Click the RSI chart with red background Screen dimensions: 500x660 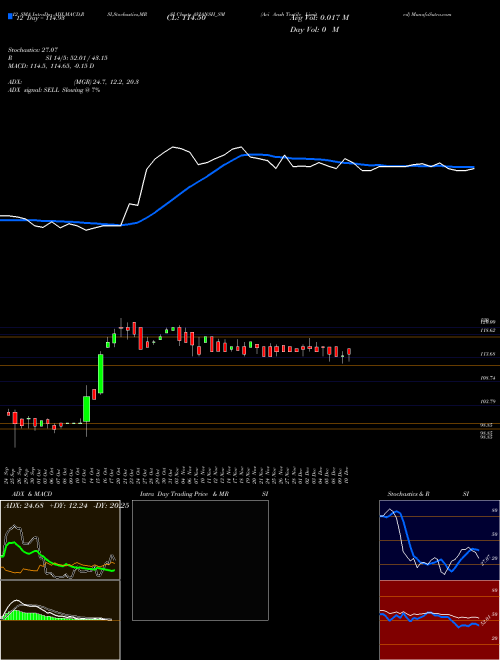pyautogui.click(x=439, y=620)
